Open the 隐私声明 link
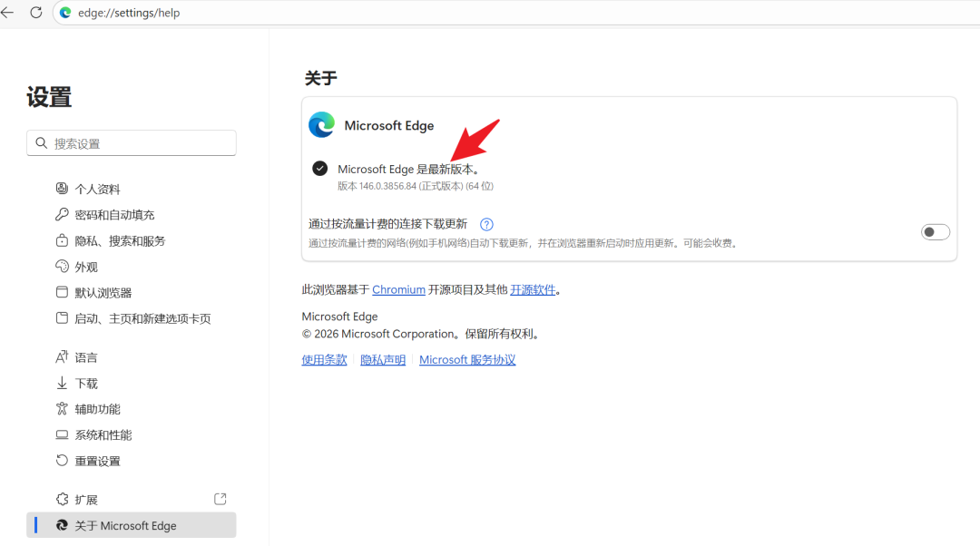Screen dimensions: 980x546 [383, 360]
